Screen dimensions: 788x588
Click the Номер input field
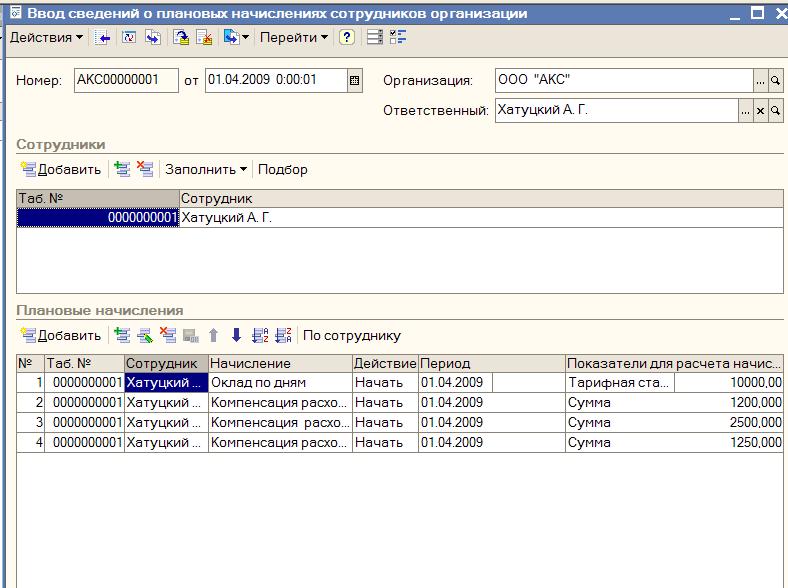point(126,81)
